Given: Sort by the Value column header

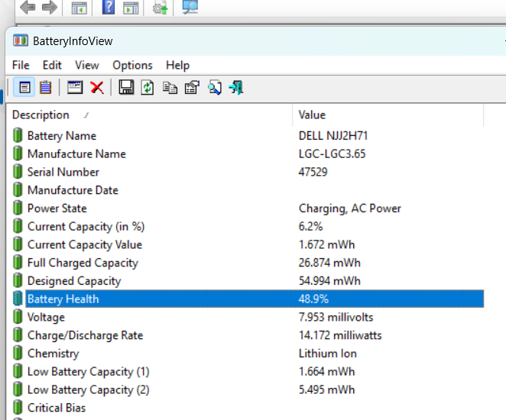Looking at the screenshot, I should 388,115.
